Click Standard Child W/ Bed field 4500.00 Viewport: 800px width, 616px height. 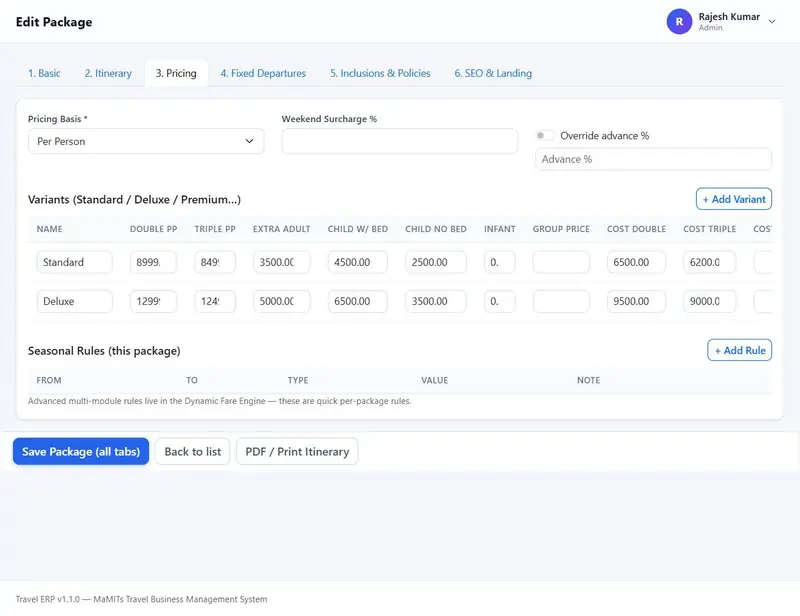coord(358,262)
